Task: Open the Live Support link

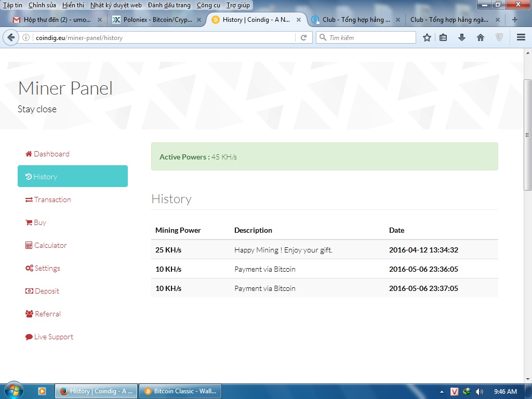Action: (49, 337)
